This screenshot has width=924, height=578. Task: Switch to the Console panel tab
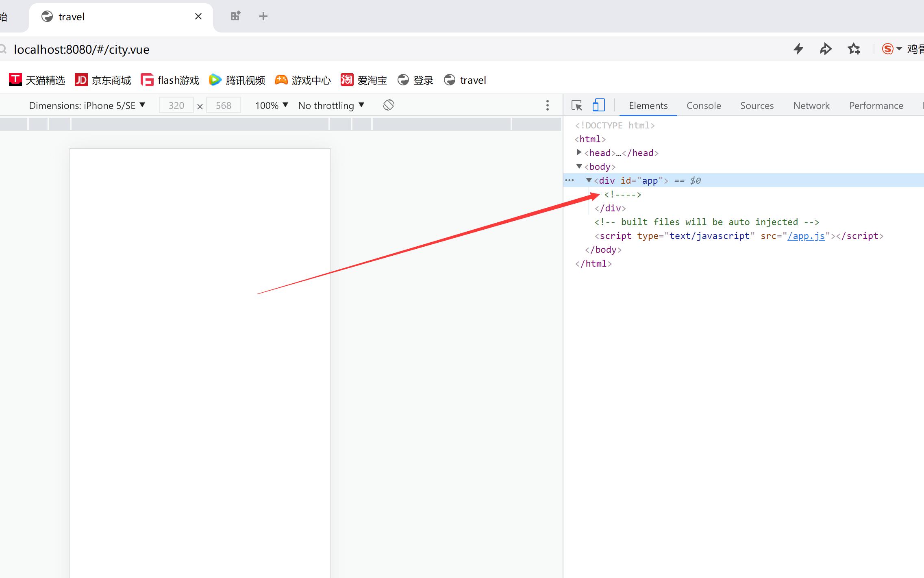(x=704, y=105)
